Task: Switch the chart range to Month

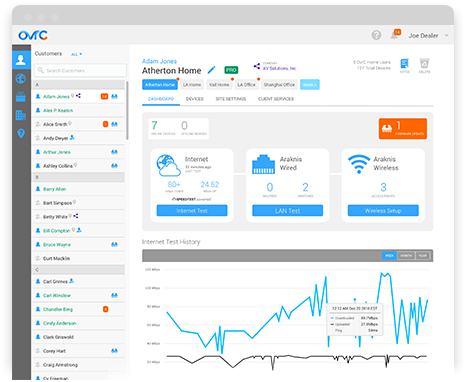Action: 406,256
